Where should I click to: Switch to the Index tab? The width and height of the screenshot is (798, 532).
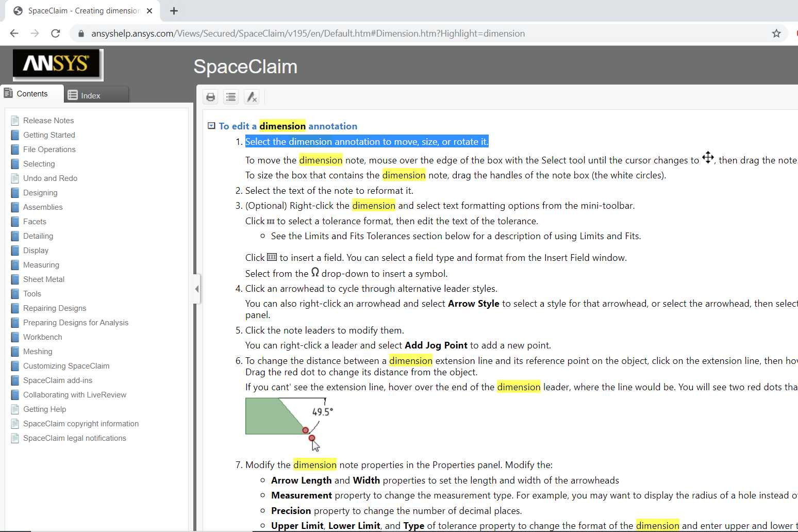tap(96, 95)
